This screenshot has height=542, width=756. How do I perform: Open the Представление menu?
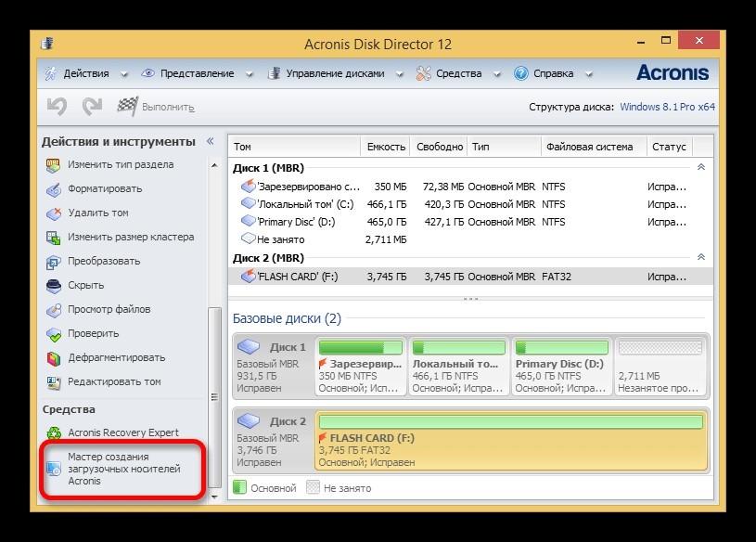click(198, 73)
